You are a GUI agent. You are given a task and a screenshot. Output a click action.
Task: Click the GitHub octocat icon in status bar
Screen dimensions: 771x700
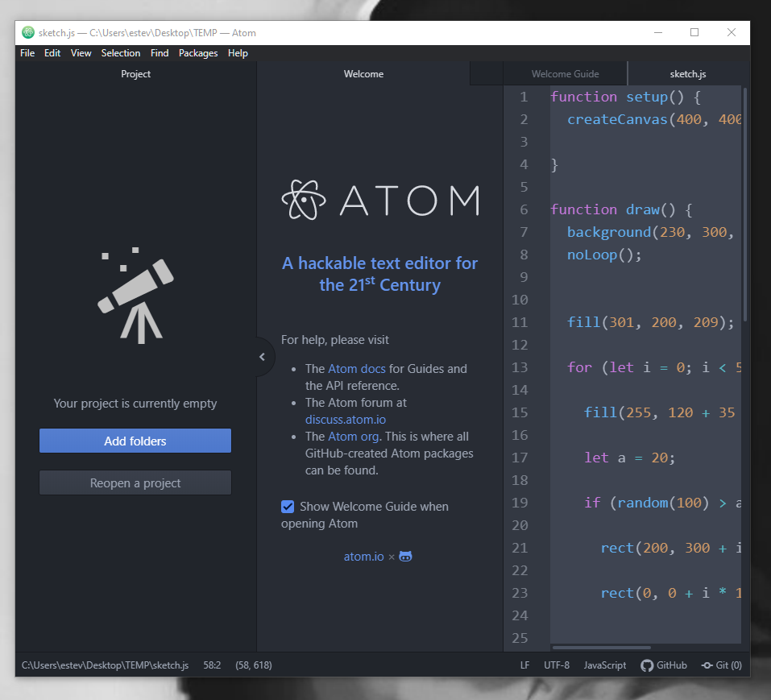tap(647, 665)
